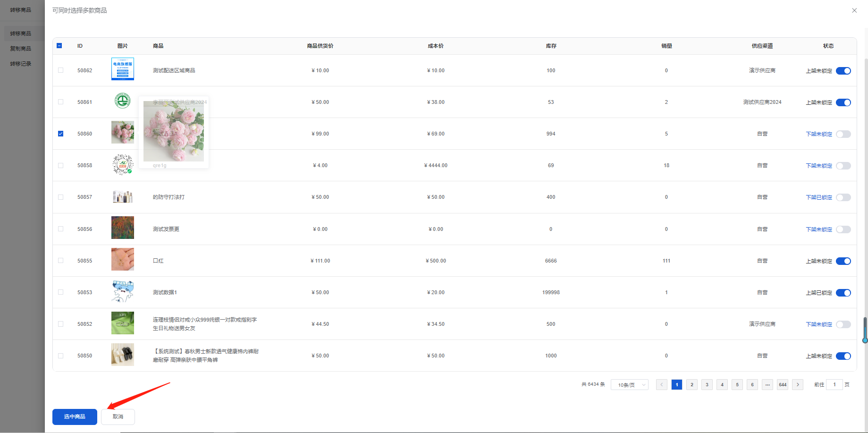Open the pink flowers thumbnail of product 50860

[123, 132]
